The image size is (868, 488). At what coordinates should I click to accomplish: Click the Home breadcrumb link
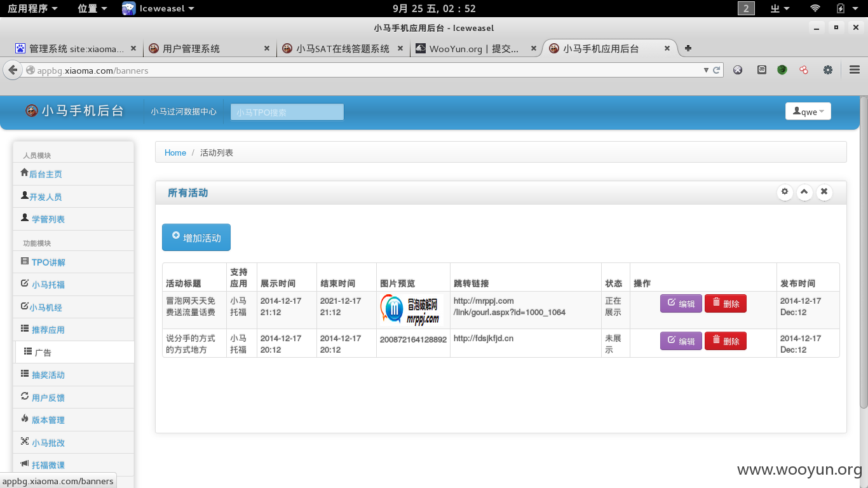point(175,152)
